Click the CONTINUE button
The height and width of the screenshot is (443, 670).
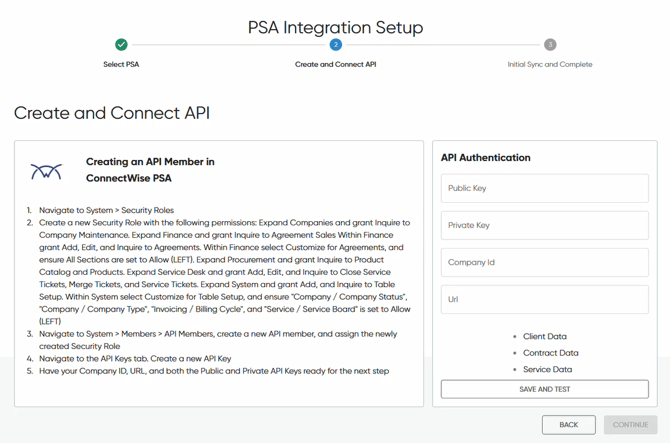pos(630,425)
